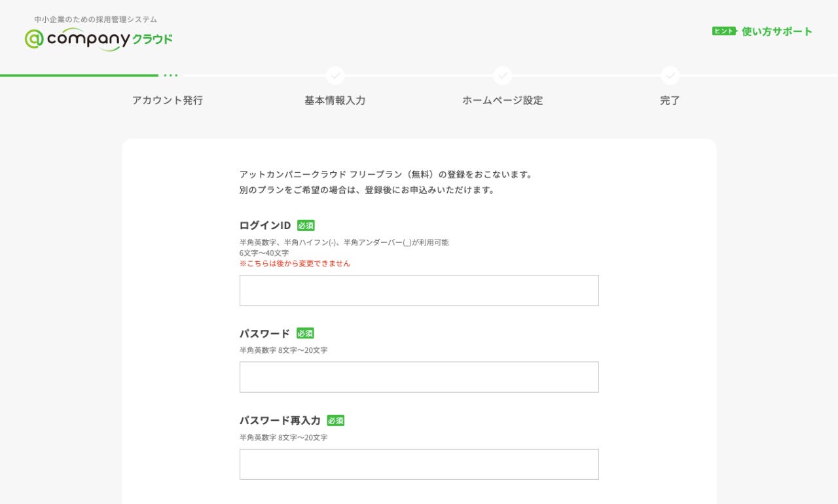Viewport: 838px width, 504px height.
Task: Focus the パスワード再入力 input box
Action: [419, 464]
